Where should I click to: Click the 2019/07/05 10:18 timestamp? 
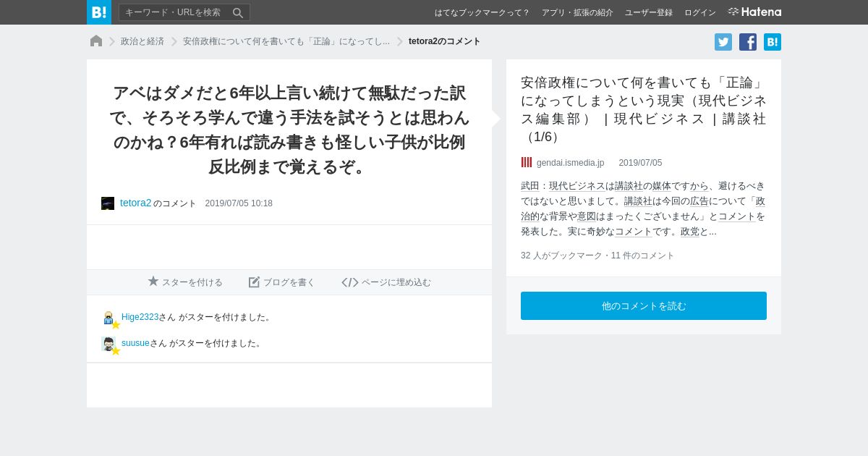coord(239,203)
